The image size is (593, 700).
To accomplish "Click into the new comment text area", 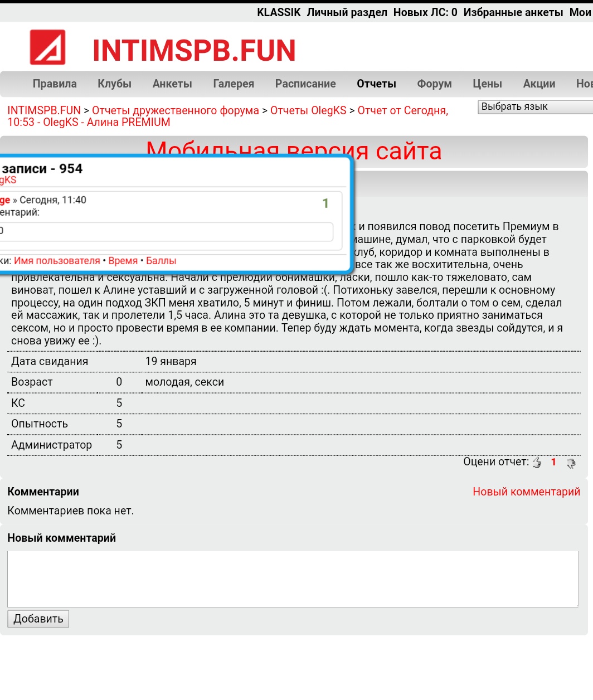I will (293, 579).
